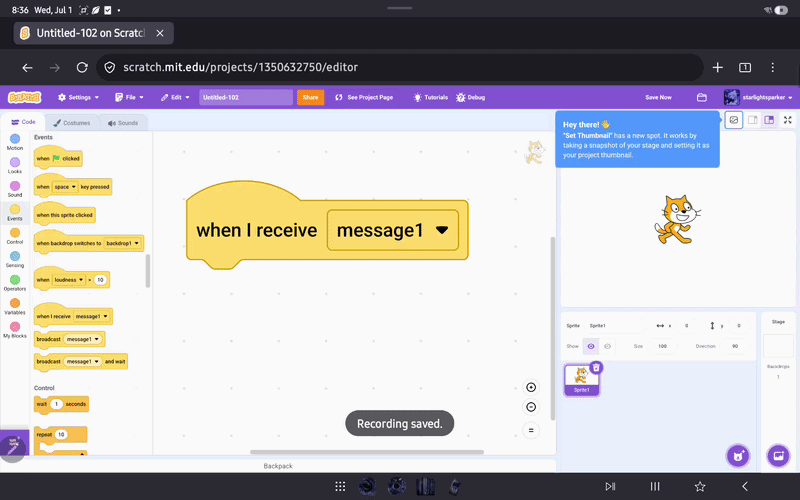Zoom out on the code workspace
Image resolution: width=800 pixels, height=500 pixels.
531,407
